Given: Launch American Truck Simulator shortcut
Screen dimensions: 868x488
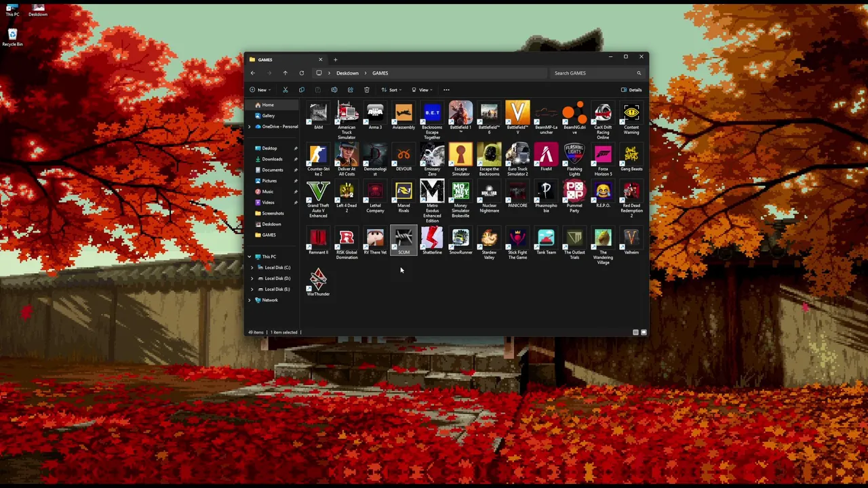Looking at the screenshot, I should pyautogui.click(x=347, y=121).
